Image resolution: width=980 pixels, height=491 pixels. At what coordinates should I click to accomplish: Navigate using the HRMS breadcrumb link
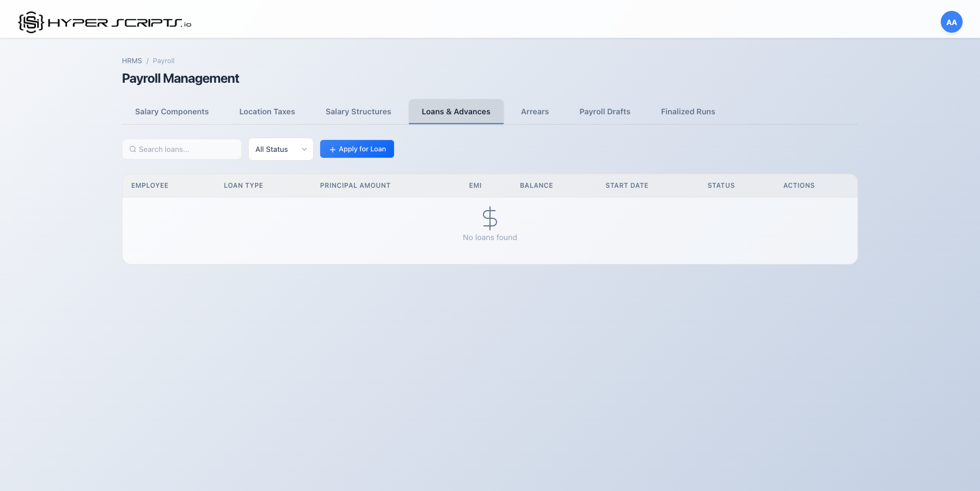click(x=132, y=60)
